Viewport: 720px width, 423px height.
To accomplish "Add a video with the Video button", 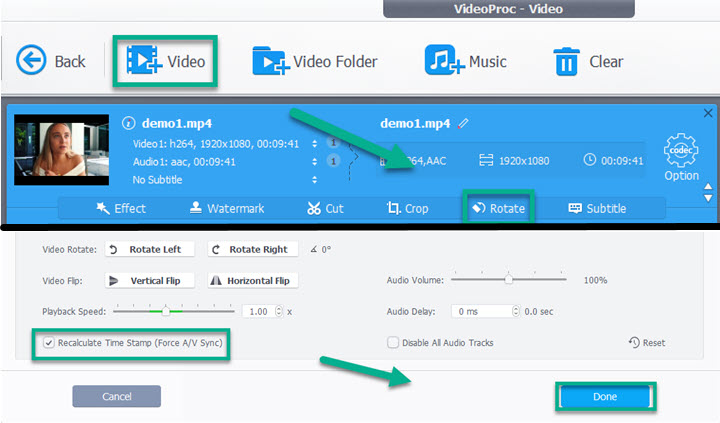I will click(165, 61).
